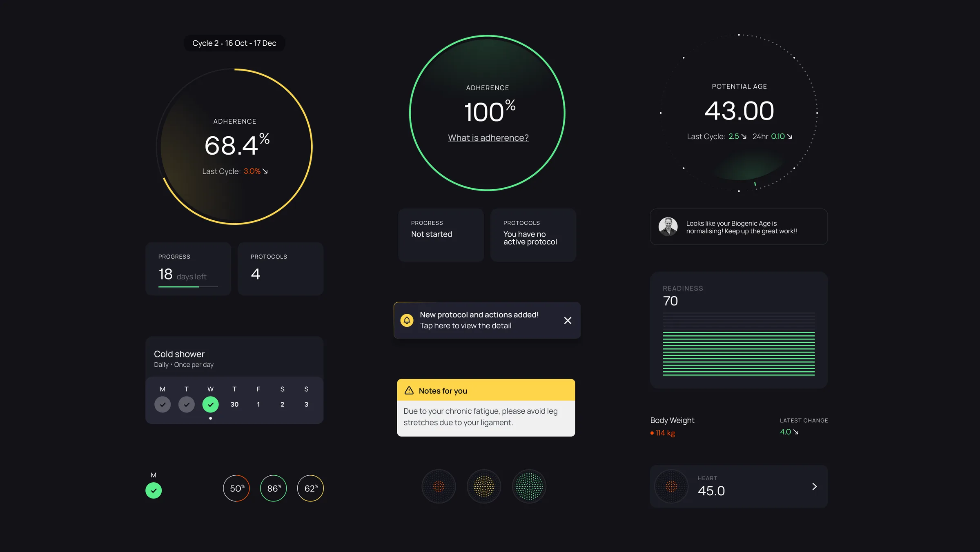Screen dimensions: 980x552
Task: Select the green dotted orb icon
Action: click(529, 486)
